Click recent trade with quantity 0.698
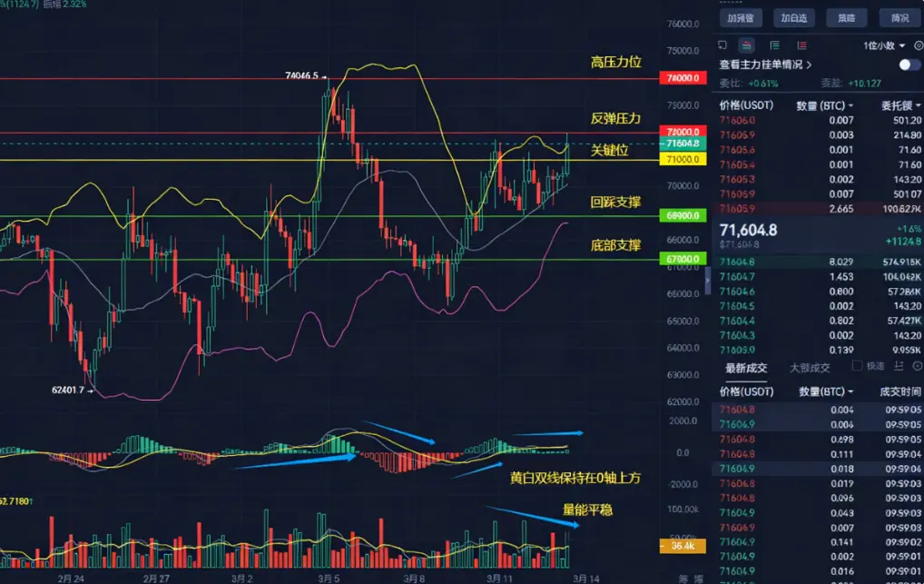The image size is (924, 584). click(818, 440)
